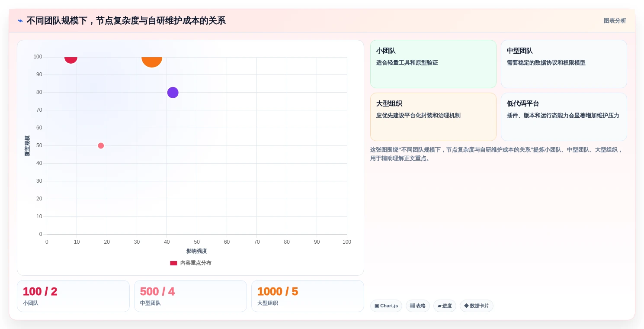
Task: Select the purple bubble on chart
Action: 173,93
